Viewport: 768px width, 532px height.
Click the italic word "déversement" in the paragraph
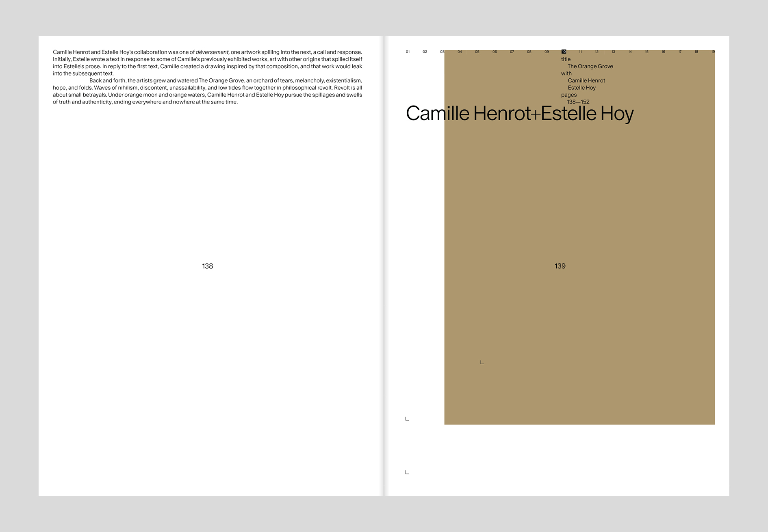tap(212, 52)
